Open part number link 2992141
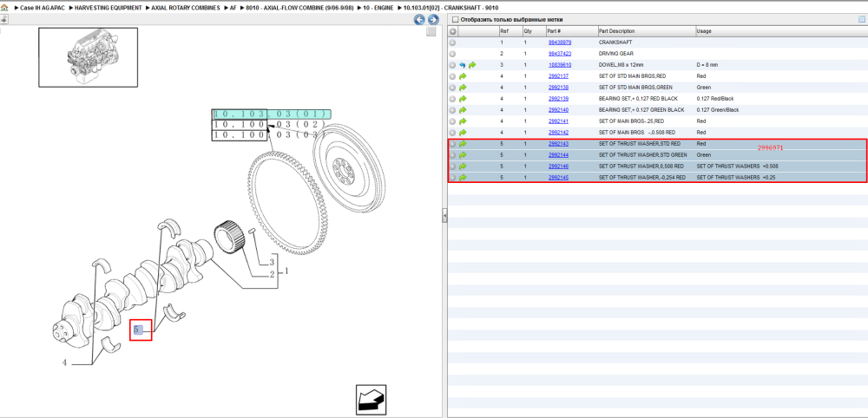868x418 pixels. (x=558, y=121)
